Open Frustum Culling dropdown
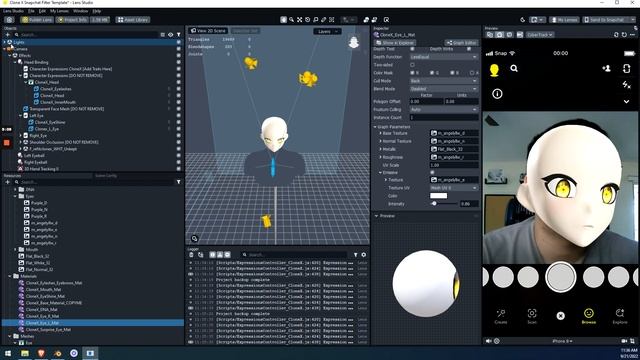640x360 pixels. (x=444, y=109)
